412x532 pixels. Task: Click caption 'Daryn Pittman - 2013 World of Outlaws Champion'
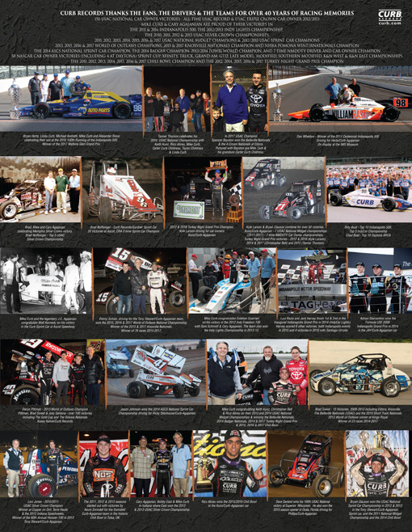[x=55, y=416]
